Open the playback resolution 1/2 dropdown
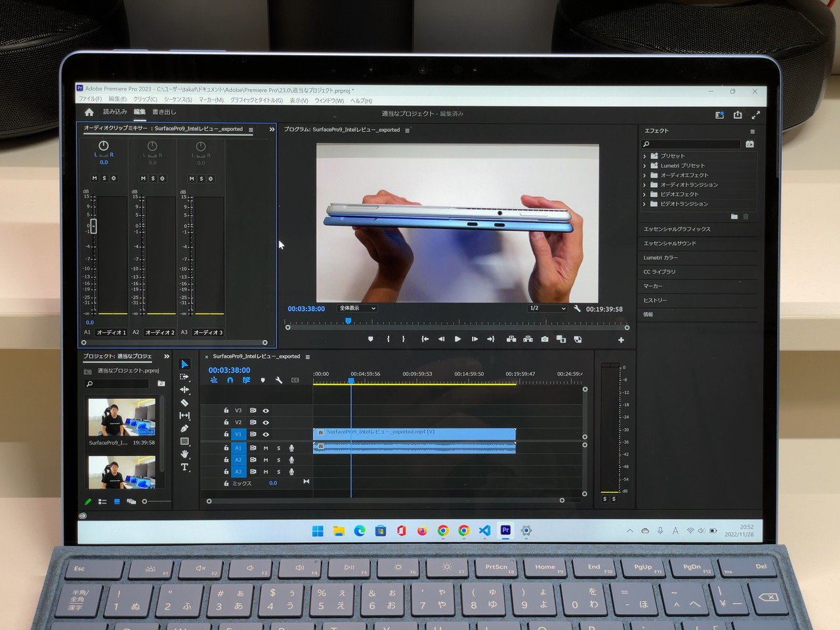 [x=547, y=308]
